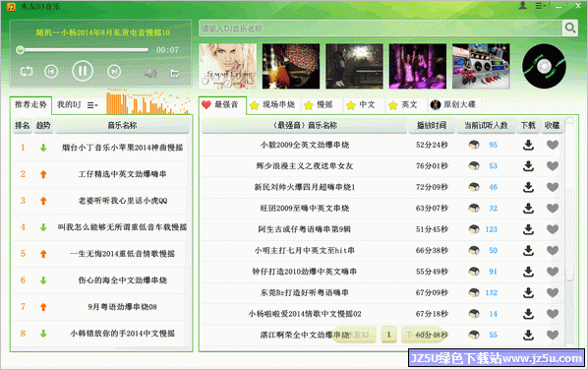Screen dimensions: 588x370
Task: Download 阿生古惑仔粤语嗨串第9辑
Action: (528, 229)
